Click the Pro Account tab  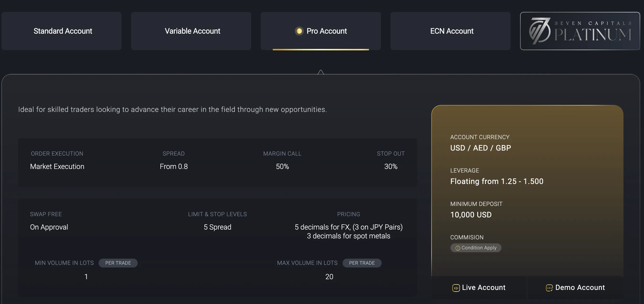click(321, 31)
